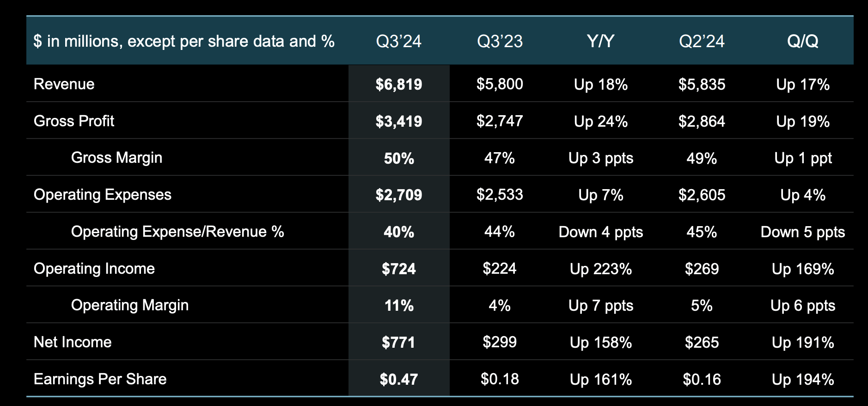This screenshot has width=868, height=406.
Task: Click the Earnings Per Share label
Action: point(100,379)
